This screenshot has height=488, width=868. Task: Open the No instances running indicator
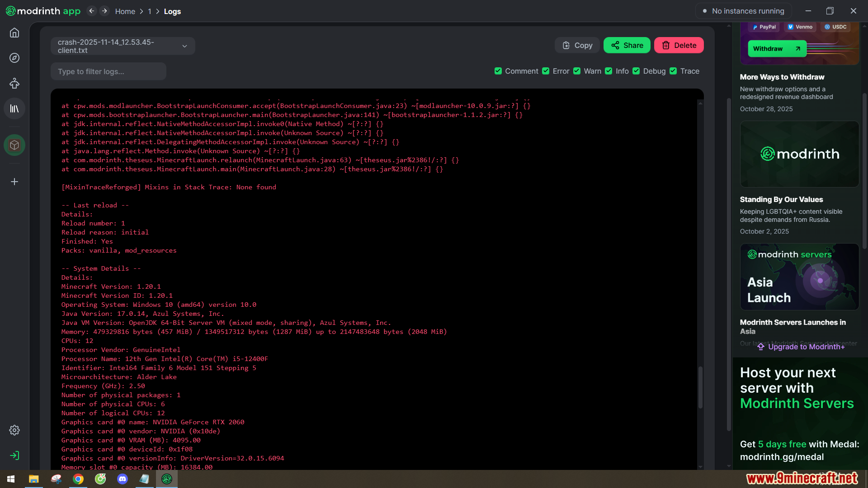pos(743,11)
